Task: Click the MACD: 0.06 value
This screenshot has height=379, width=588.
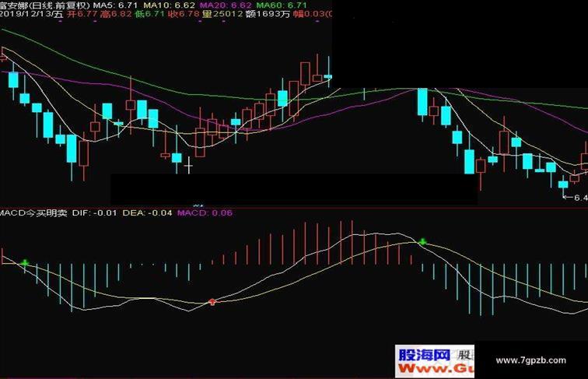Action: (x=205, y=213)
